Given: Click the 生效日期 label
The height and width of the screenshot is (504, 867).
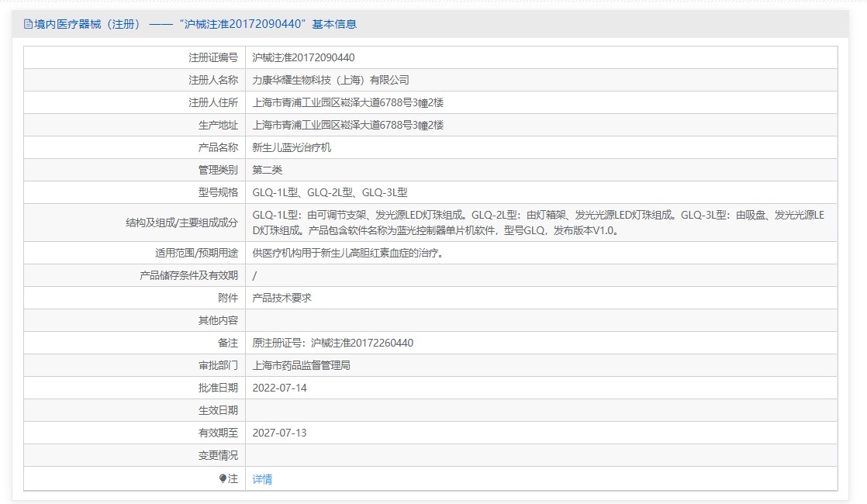Looking at the screenshot, I should 218,411.
